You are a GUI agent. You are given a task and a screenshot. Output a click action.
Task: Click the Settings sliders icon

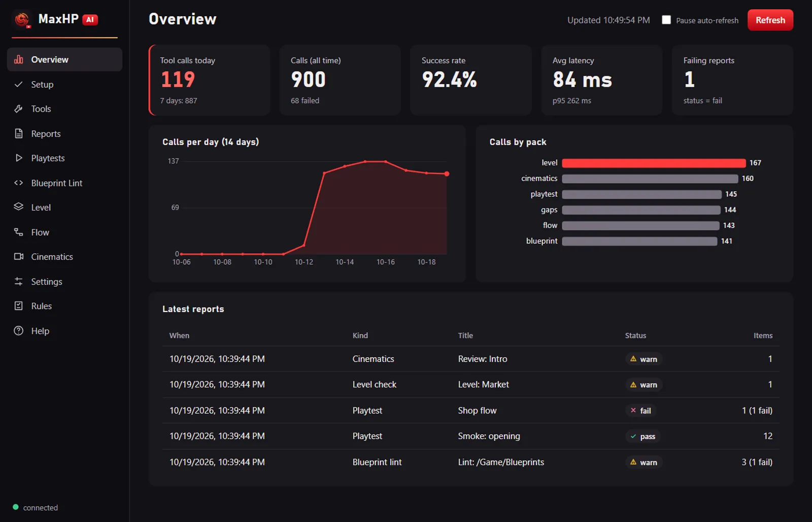19,281
